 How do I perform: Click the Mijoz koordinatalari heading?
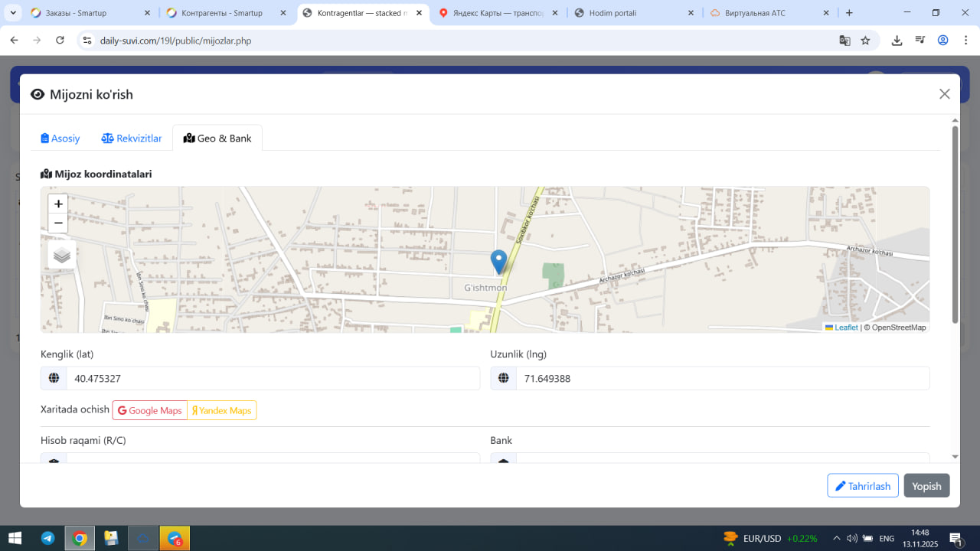(x=96, y=174)
